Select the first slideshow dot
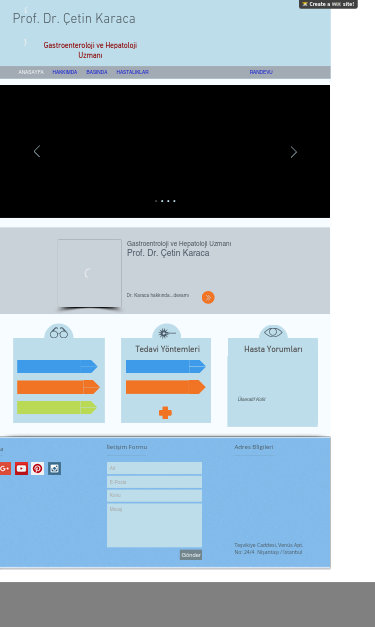The image size is (375, 627). pos(156,201)
